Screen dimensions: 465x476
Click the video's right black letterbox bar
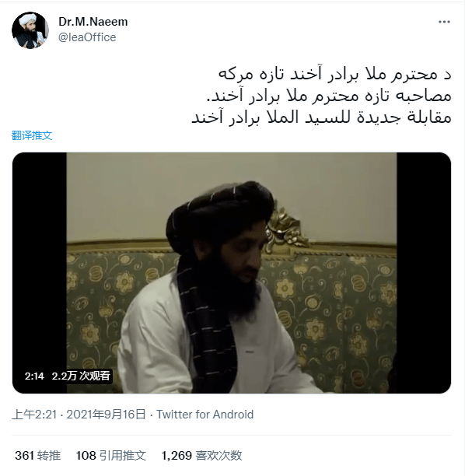[424, 273]
